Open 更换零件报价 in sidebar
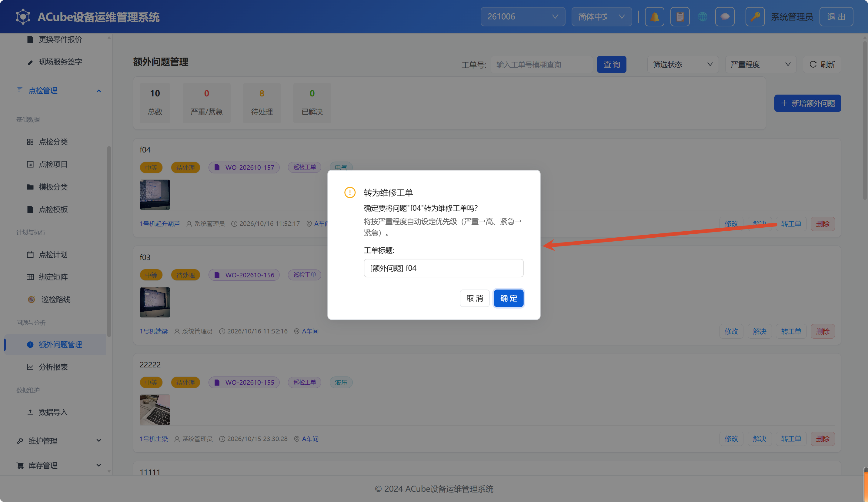Screen dimensions: 868x502 (60, 39)
